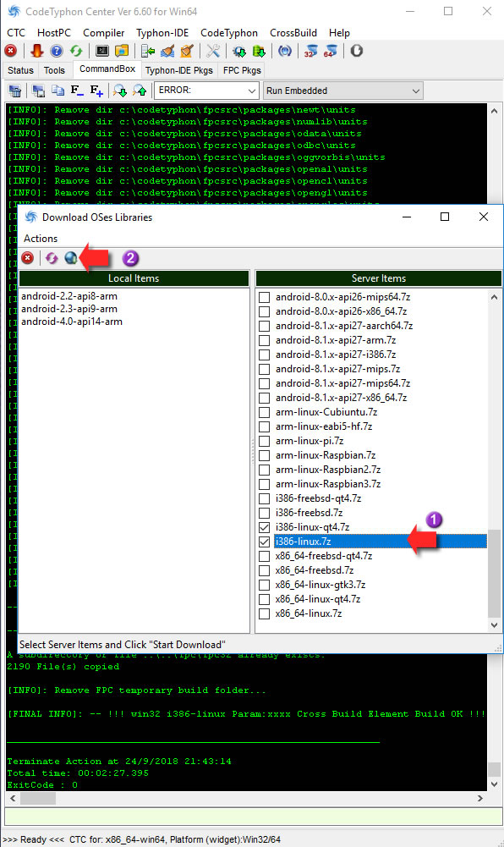Viewport: 504px width, 847px height.
Task: Switch to the Typhon-IDE Pkgs tab
Action: (x=179, y=70)
